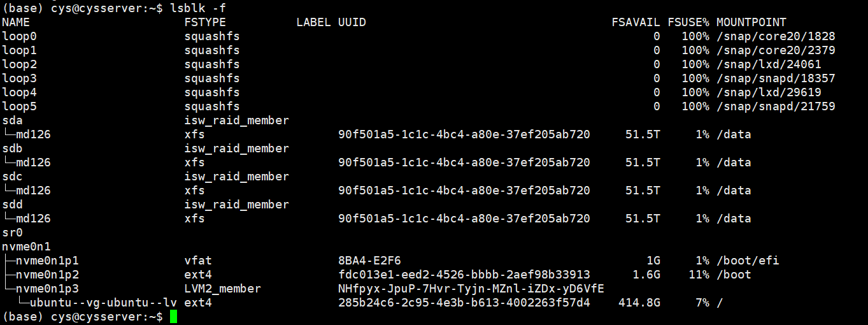Click the ubuntu--vg-ubuntu--lv volume entry

click(104, 303)
